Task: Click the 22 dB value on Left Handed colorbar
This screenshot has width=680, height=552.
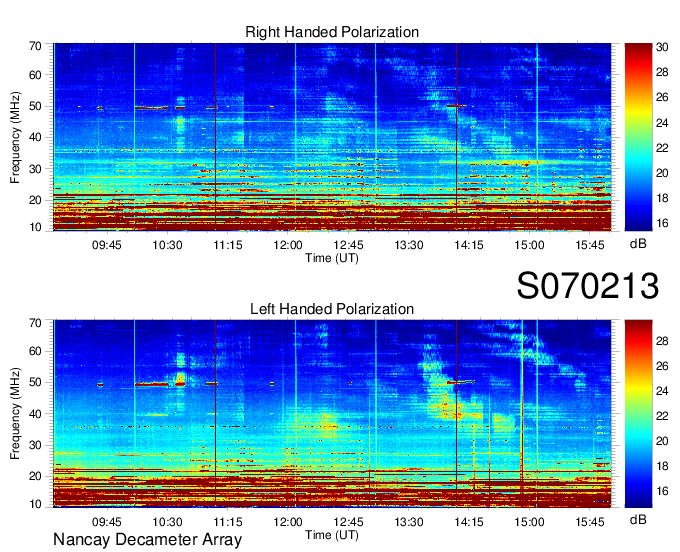Action: point(662,416)
